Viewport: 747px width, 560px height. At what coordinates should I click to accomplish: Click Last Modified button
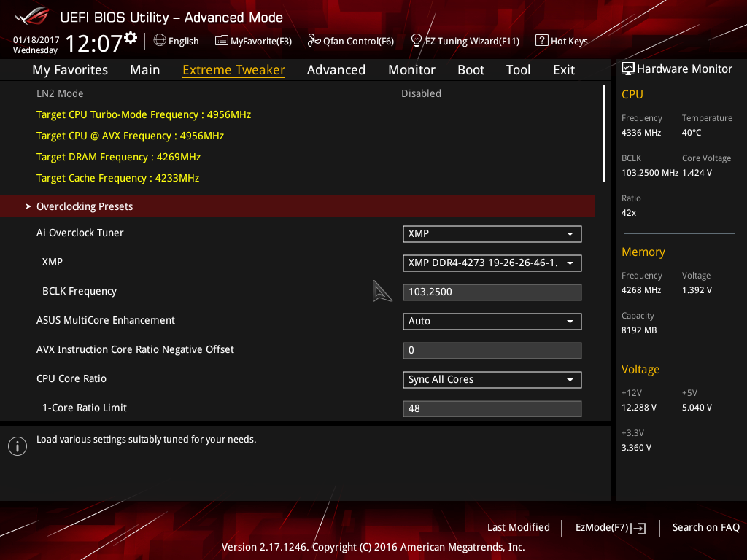(x=519, y=527)
